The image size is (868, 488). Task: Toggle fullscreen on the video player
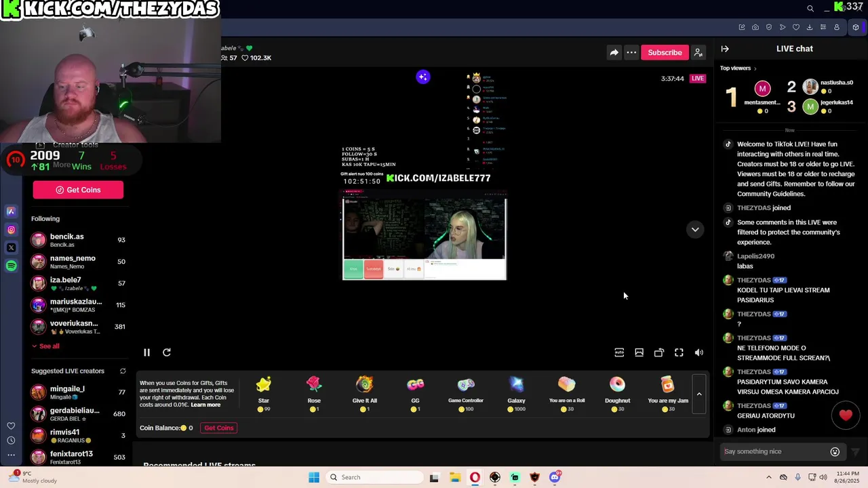679,352
